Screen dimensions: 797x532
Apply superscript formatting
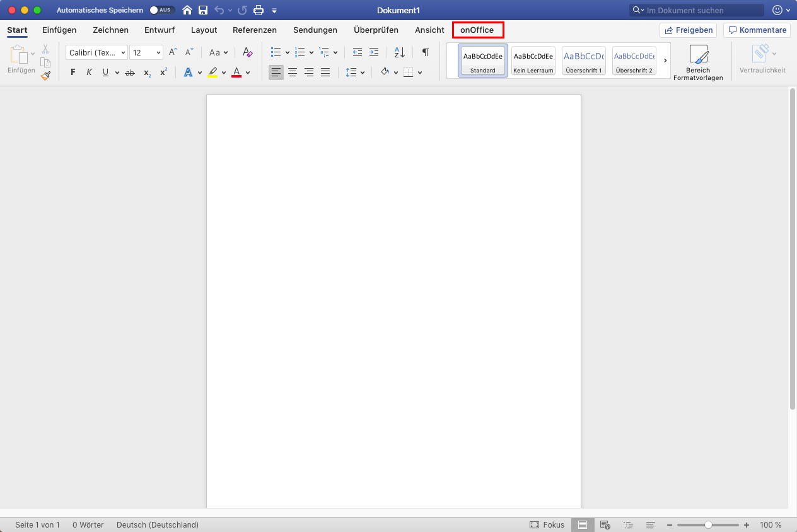[x=163, y=72]
